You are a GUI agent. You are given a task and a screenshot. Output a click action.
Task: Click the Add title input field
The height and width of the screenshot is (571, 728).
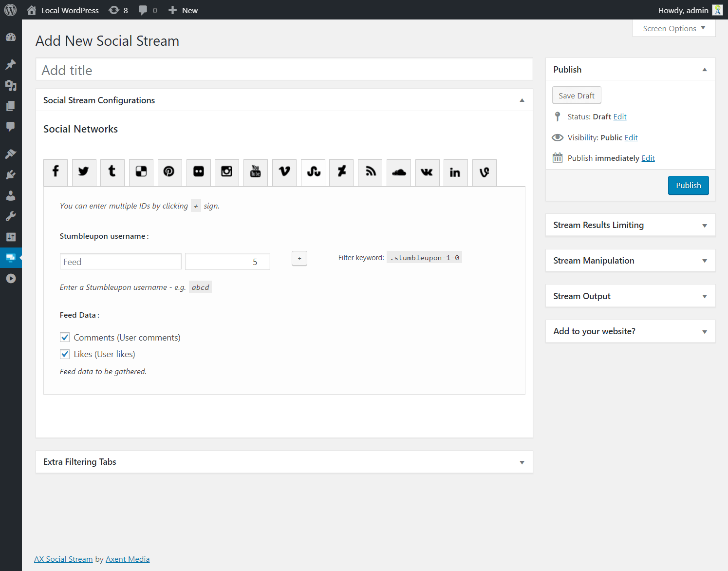click(x=284, y=69)
